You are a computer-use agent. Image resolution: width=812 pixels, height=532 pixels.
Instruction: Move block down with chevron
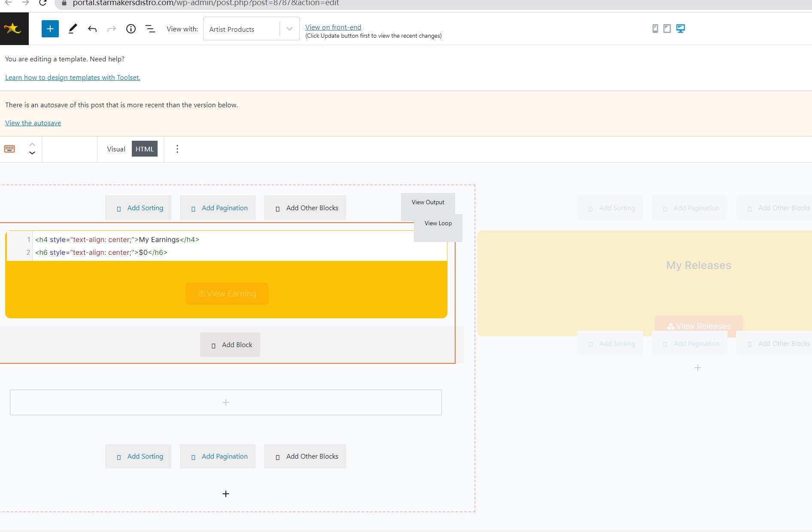(x=32, y=153)
